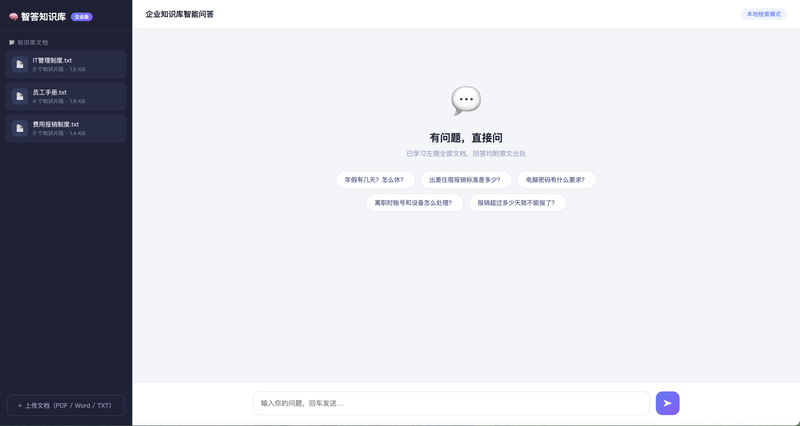800x426 pixels.
Task: Click the purple send arrow button
Action: point(667,403)
